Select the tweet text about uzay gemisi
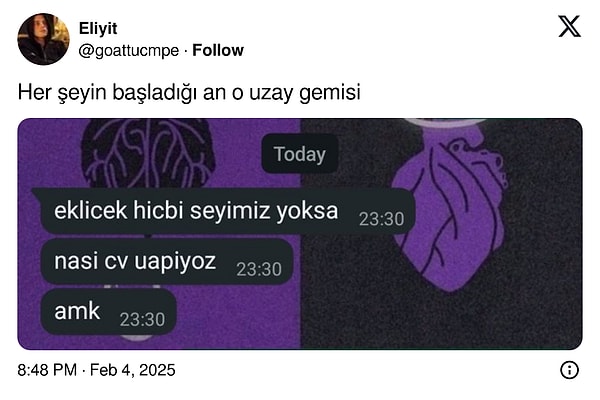The image size is (600, 400). pos(189,92)
